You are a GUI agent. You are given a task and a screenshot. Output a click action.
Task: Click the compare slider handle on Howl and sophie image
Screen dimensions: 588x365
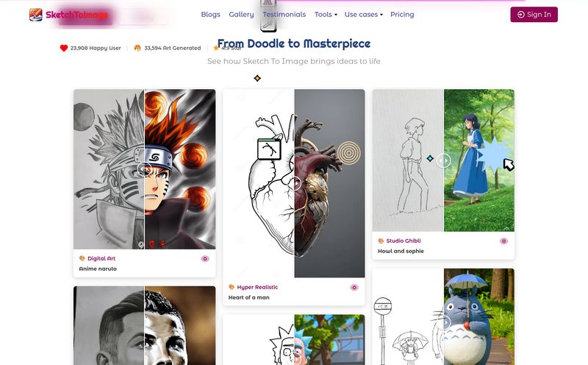pyautogui.click(x=444, y=160)
